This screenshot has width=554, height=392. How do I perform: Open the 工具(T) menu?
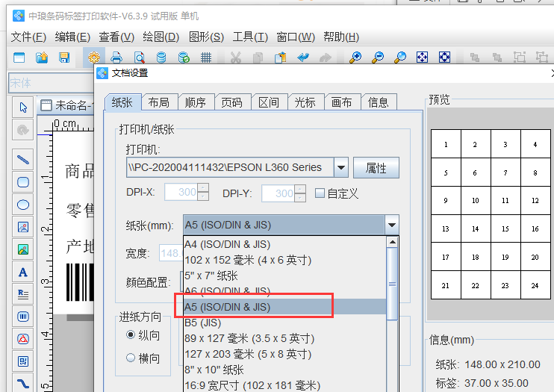tap(250, 37)
